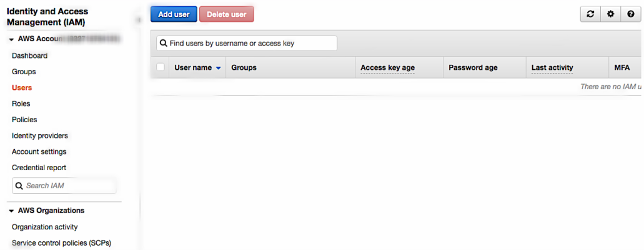Open Credential report link
The height and width of the screenshot is (250, 644).
39,168
